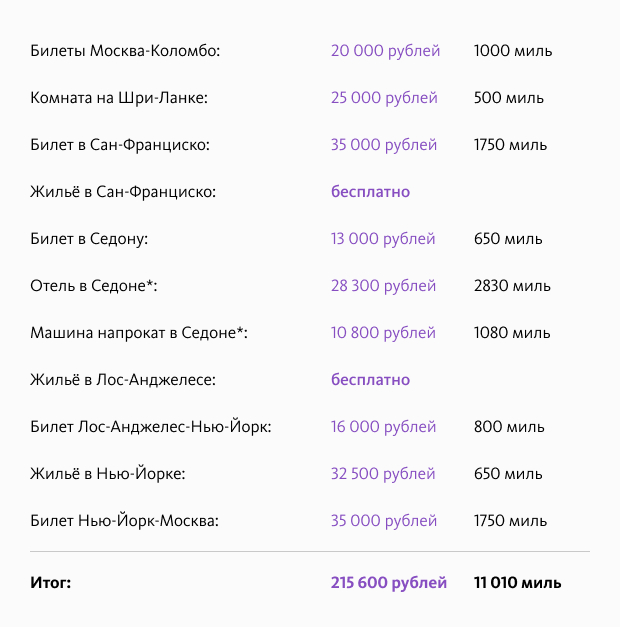Click the "2830 миль" value

tap(512, 286)
